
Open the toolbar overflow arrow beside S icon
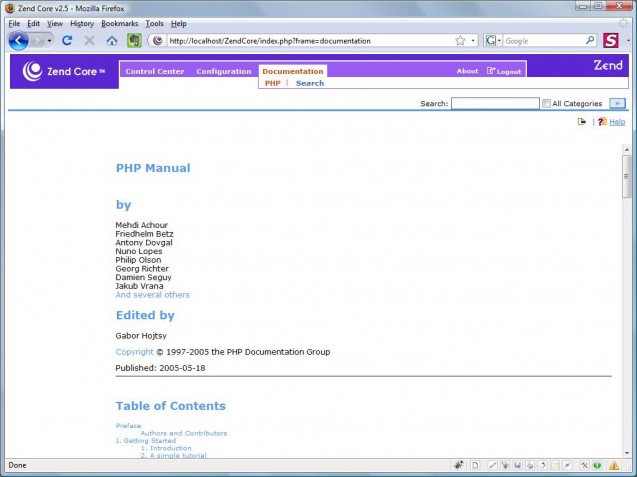628,41
